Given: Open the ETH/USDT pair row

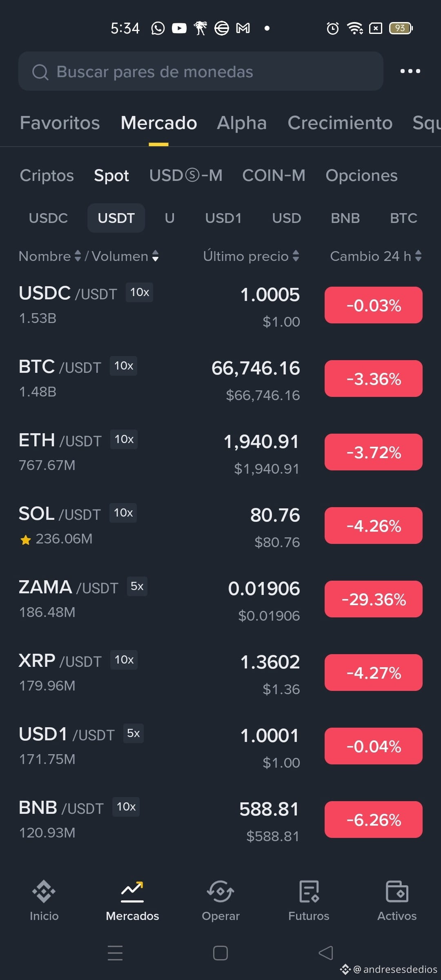Looking at the screenshot, I should point(220,452).
